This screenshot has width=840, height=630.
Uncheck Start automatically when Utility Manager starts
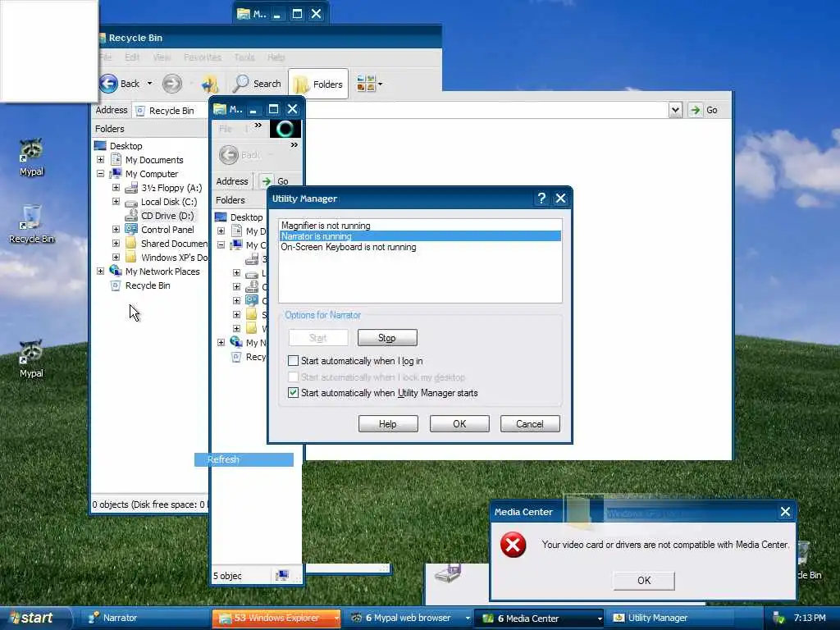(293, 393)
